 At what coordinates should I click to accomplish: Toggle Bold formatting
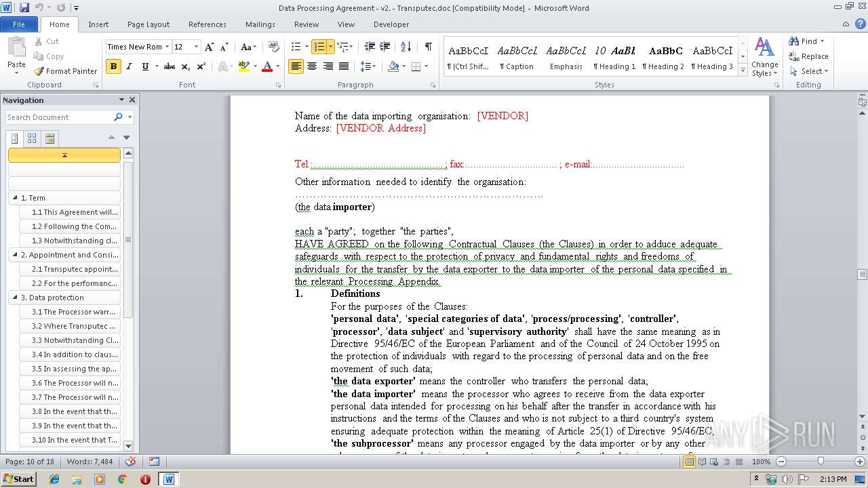(x=113, y=66)
